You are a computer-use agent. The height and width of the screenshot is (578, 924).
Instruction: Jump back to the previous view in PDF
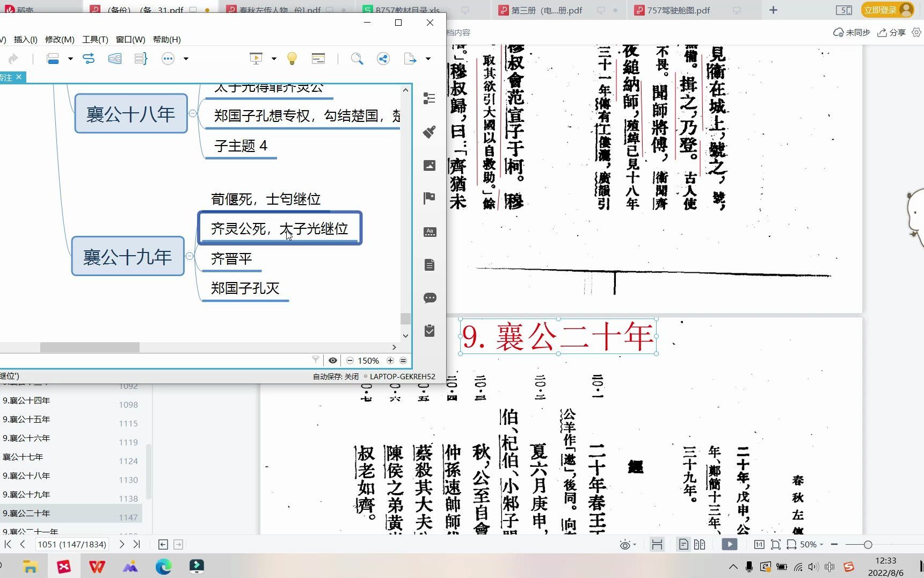[163, 544]
